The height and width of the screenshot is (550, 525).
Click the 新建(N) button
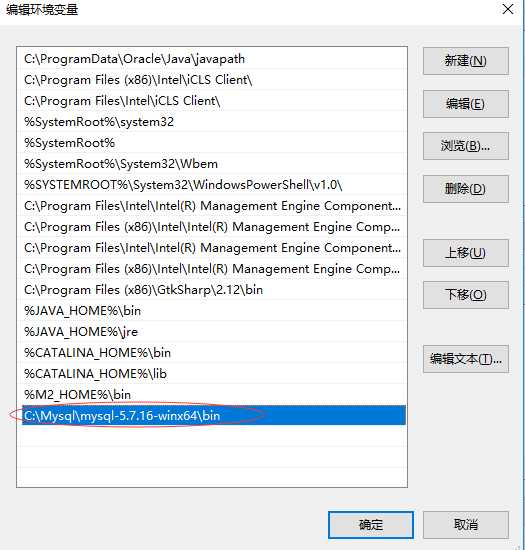coord(465,61)
